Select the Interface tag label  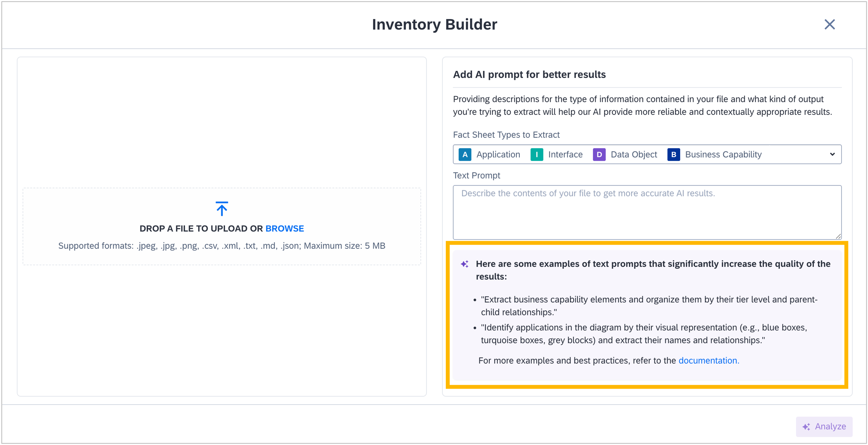tap(565, 155)
